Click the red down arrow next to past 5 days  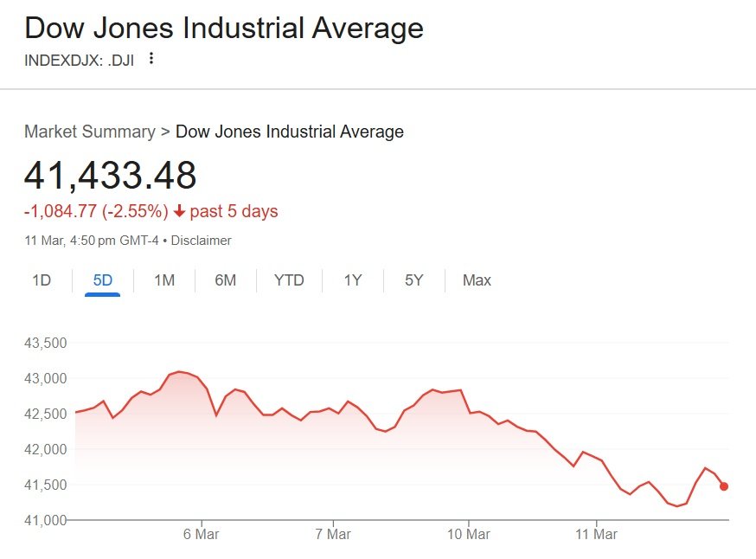(179, 212)
